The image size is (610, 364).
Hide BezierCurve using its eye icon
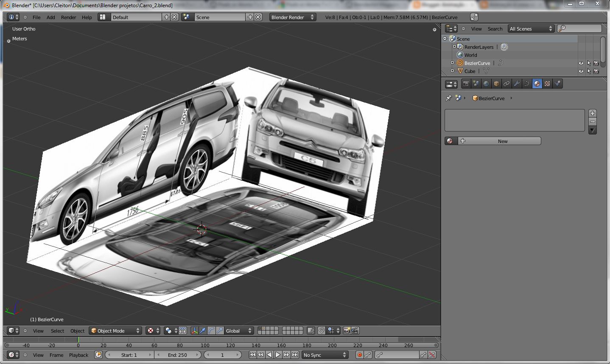(x=581, y=63)
